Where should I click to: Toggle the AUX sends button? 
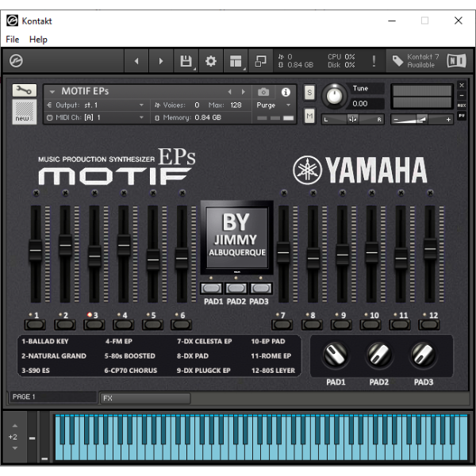pos(462,106)
